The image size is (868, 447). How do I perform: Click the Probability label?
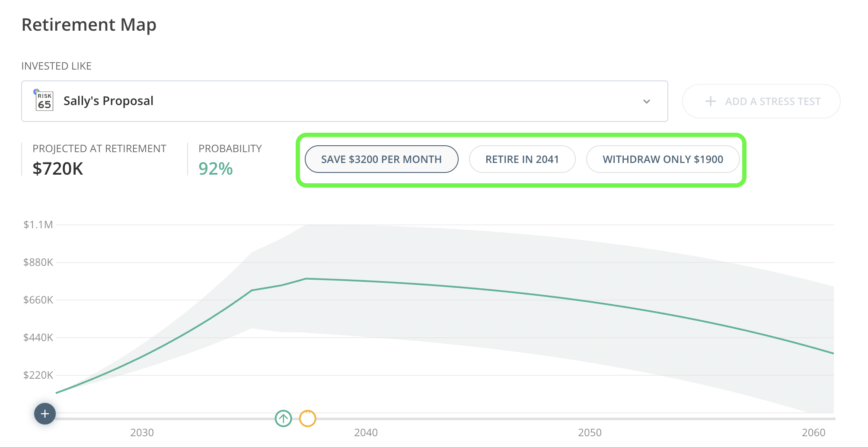pyautogui.click(x=230, y=149)
